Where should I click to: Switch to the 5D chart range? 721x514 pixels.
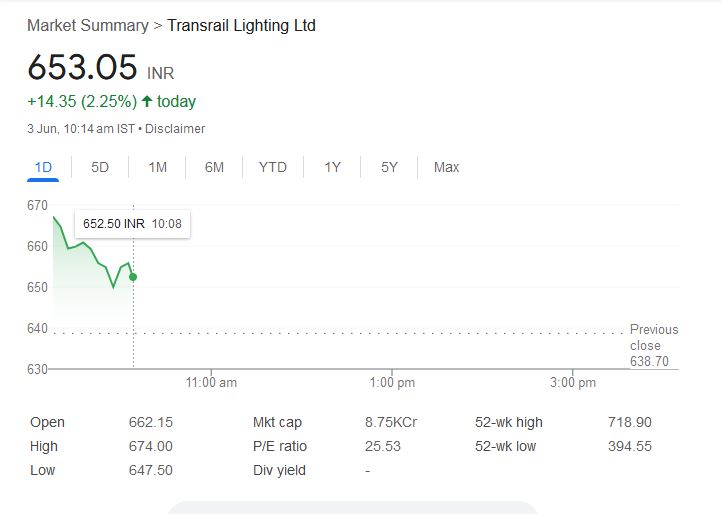coord(100,167)
